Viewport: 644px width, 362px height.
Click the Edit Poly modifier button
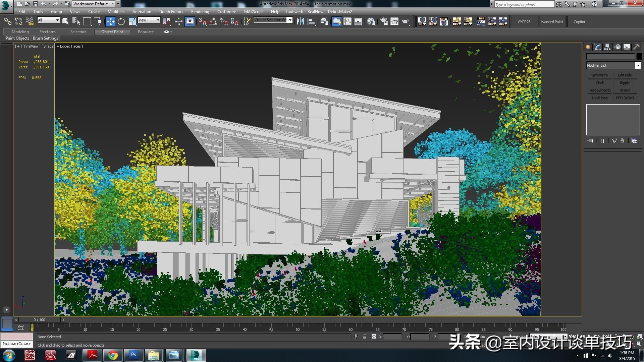pos(625,75)
